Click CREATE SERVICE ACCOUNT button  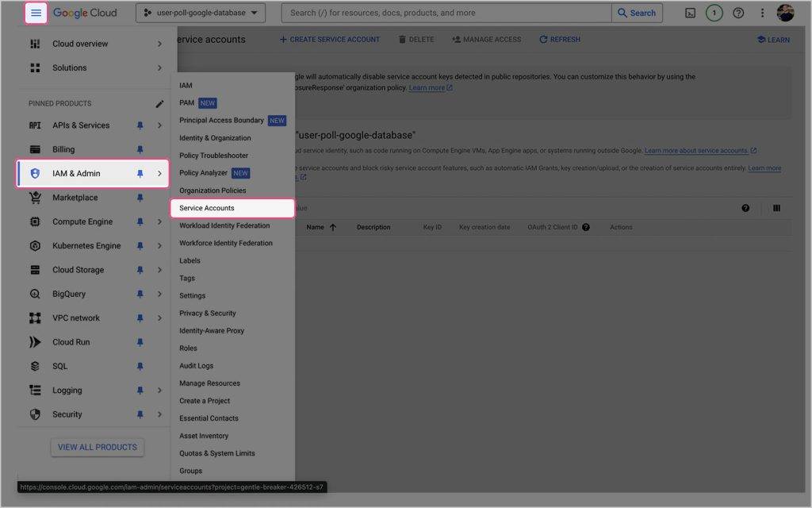click(x=329, y=40)
